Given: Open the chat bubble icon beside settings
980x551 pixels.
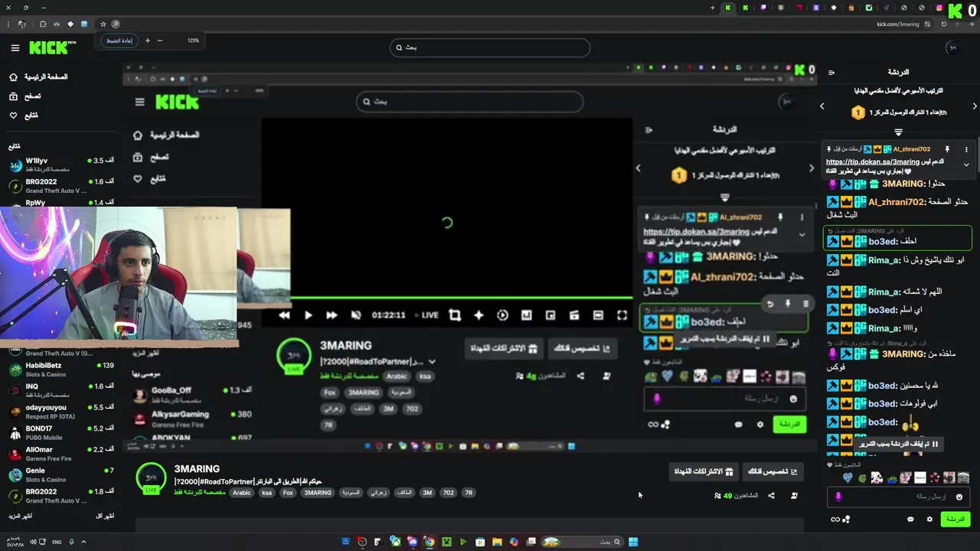Looking at the screenshot, I should pos(910,519).
